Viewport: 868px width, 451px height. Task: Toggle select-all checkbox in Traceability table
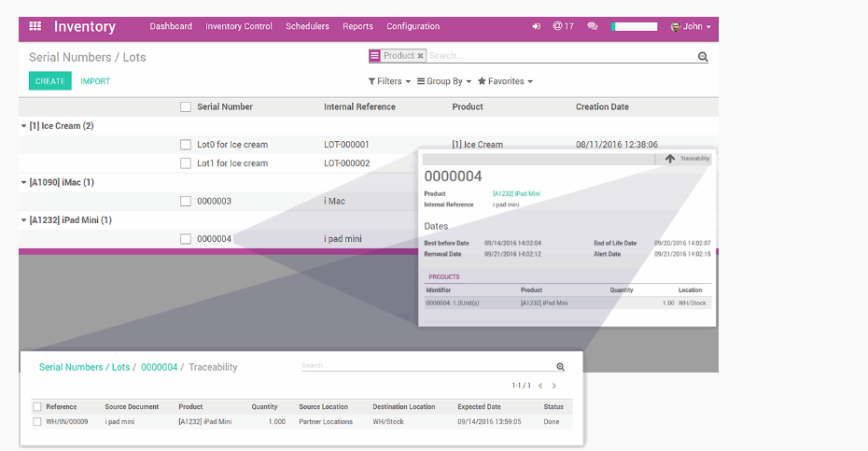[x=37, y=407]
